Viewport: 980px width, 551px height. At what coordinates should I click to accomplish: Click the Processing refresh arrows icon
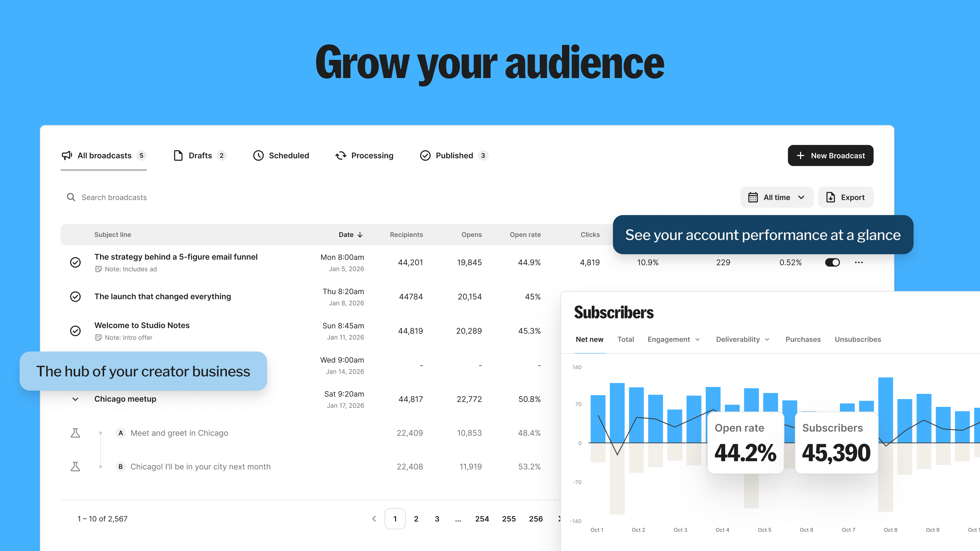click(340, 156)
